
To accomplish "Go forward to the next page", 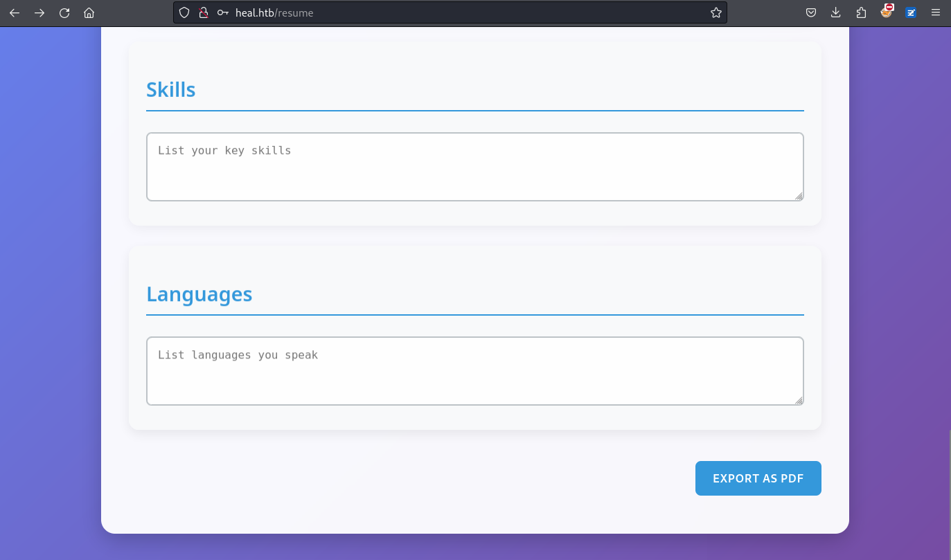I will (x=39, y=12).
